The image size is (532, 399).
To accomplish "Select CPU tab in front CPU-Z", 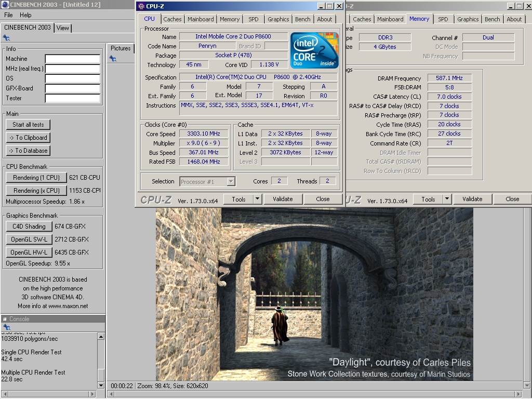I will pos(149,19).
